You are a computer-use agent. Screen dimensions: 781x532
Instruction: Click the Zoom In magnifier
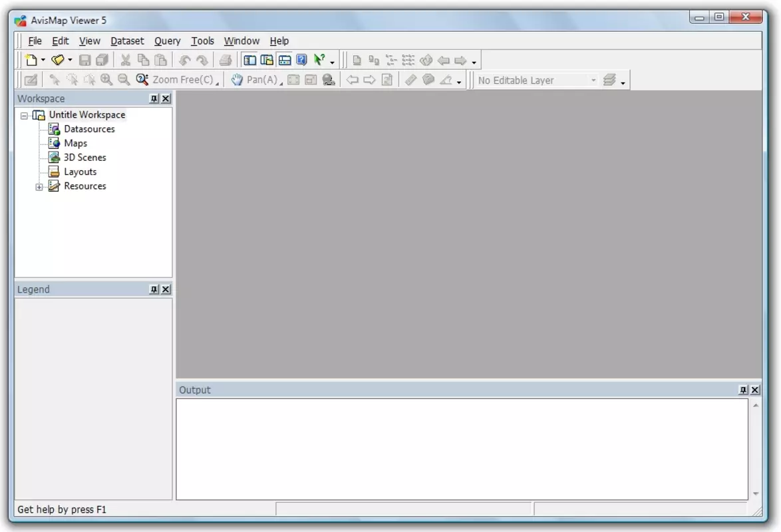106,80
